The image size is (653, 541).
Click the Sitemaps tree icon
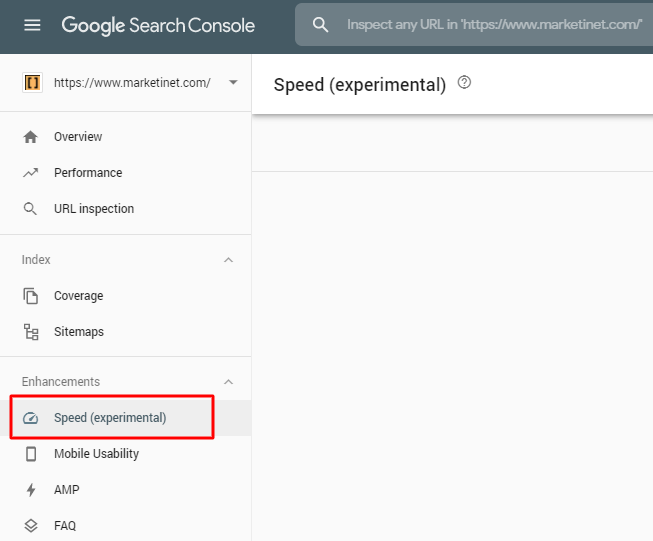[x=31, y=332]
